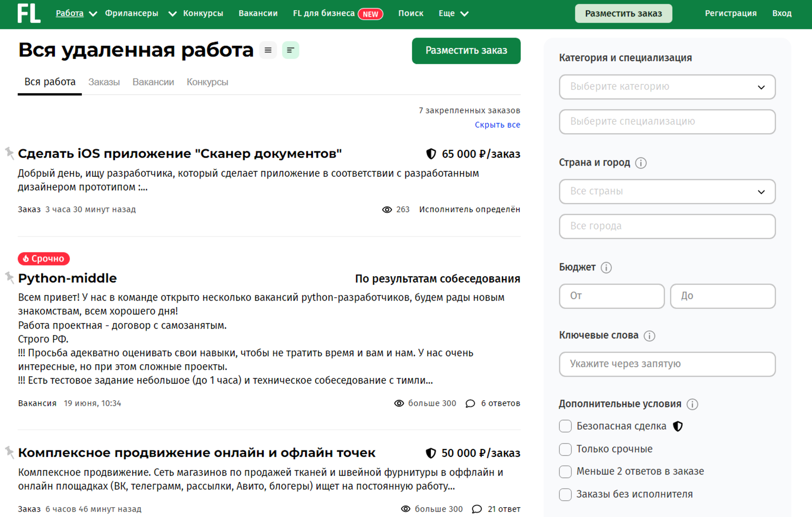
Task: Click Скрыть все link
Action: click(497, 125)
